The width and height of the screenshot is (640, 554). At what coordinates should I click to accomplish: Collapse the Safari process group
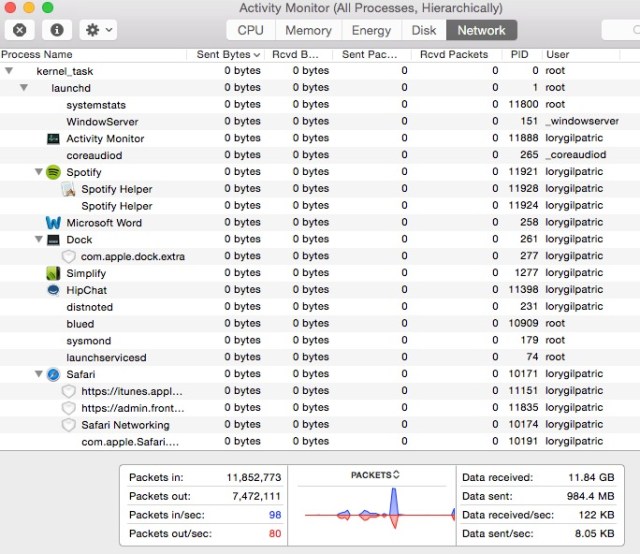click(x=39, y=374)
